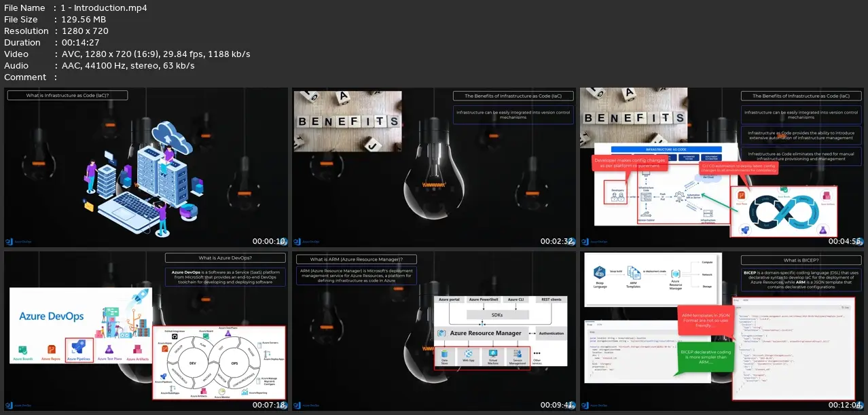
Task: Click the Service Management icon in the ARM diagram
Action: (x=517, y=354)
